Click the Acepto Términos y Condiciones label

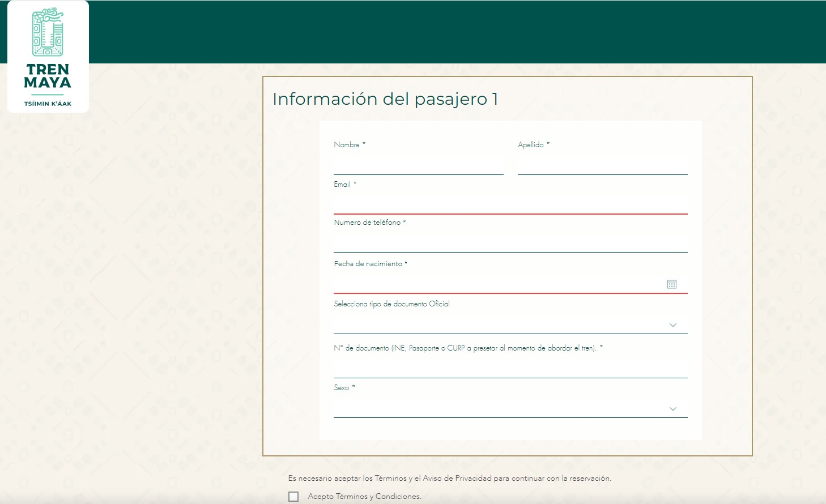click(365, 497)
